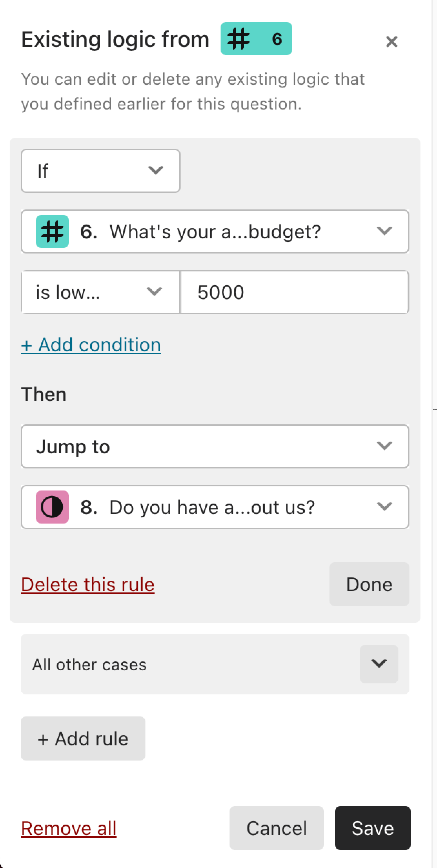The width and height of the screenshot is (437, 868).
Task: Click the chevron at the end of question 8 selector
Action: click(384, 507)
